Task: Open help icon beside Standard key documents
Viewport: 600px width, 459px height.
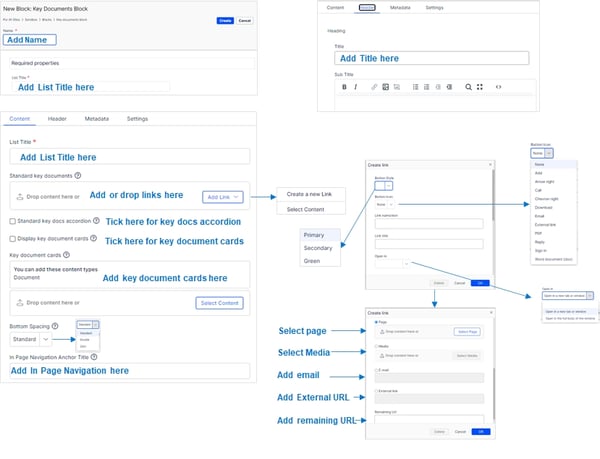Action: click(x=78, y=176)
